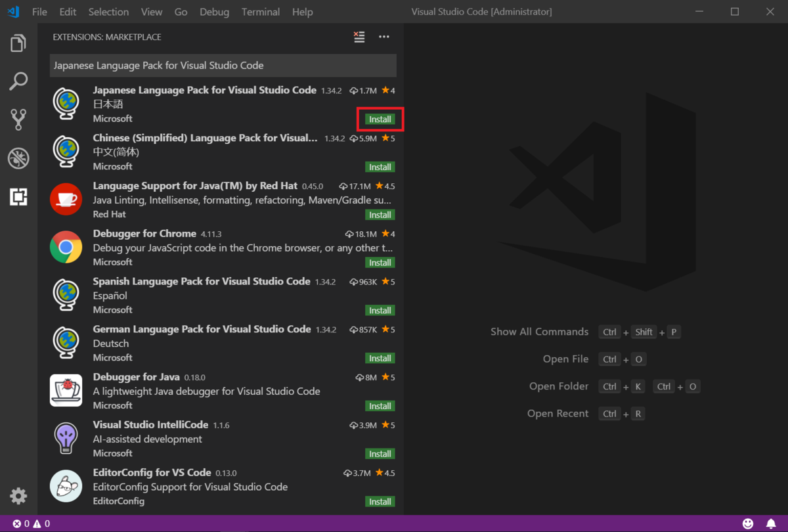Viewport: 788px width, 532px height.
Task: Click the Debugger for Java icon
Action: (x=66, y=390)
